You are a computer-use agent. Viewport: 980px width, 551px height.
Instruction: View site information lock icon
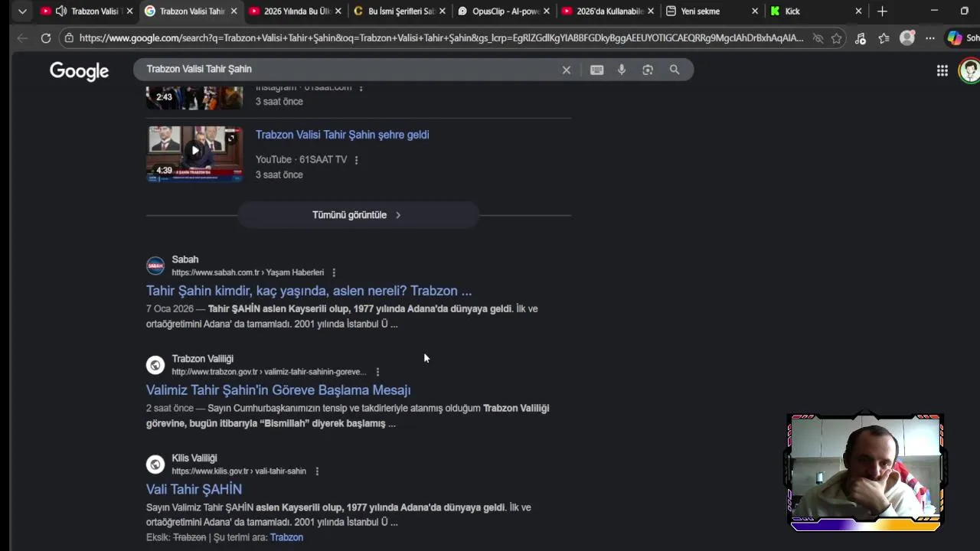(x=69, y=38)
